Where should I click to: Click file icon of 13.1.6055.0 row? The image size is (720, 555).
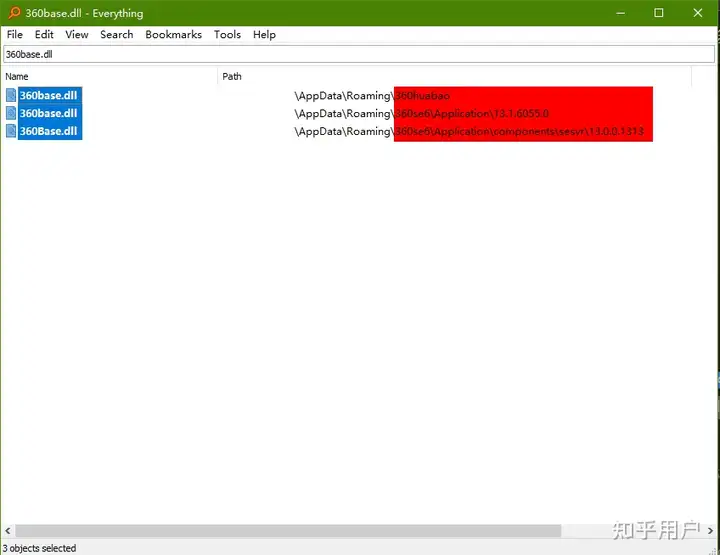click(x=11, y=113)
